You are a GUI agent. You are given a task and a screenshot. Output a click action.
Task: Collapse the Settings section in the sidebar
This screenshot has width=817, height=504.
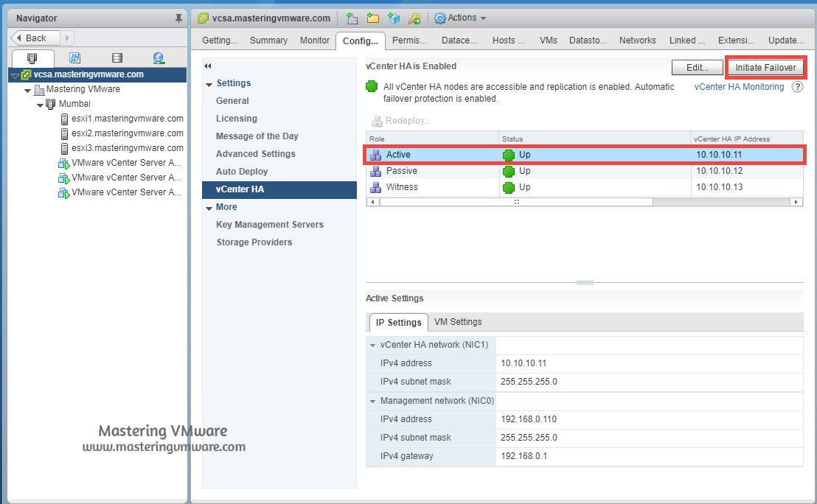[209, 83]
